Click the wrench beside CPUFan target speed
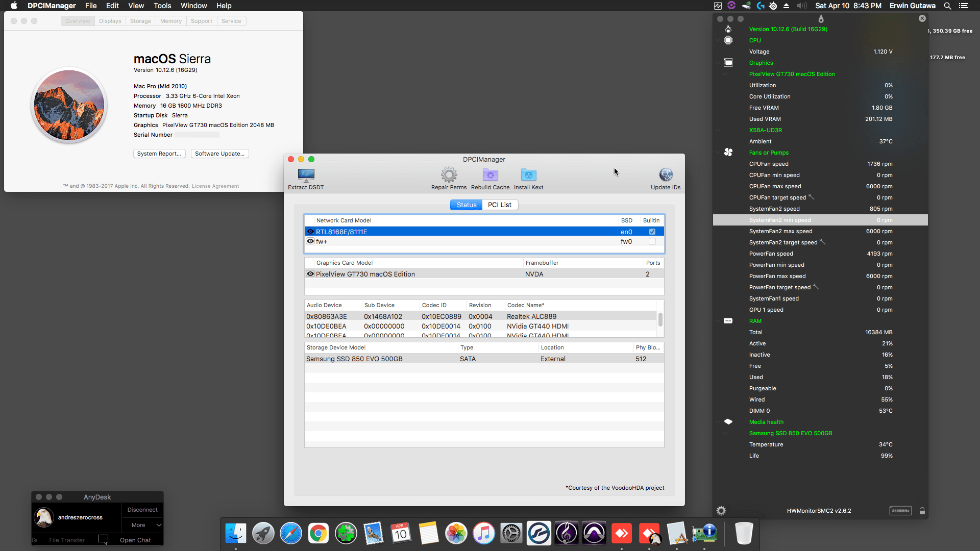The height and width of the screenshot is (551, 980). pyautogui.click(x=812, y=197)
